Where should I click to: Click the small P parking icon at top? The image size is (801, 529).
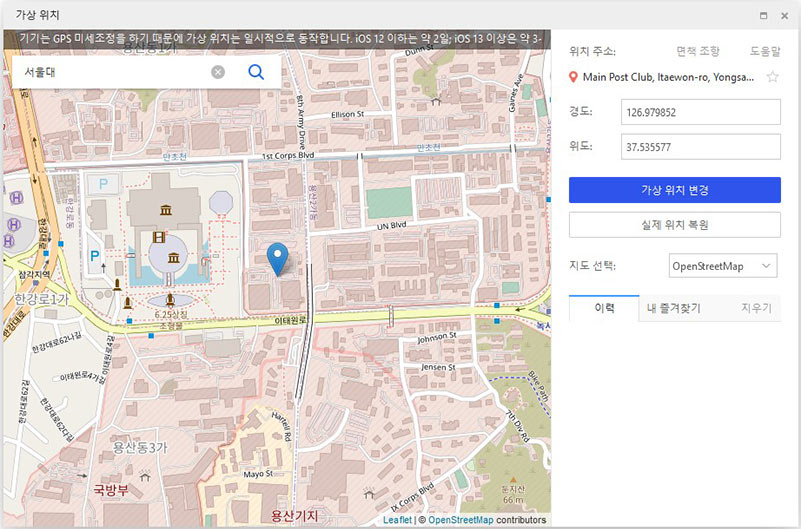[103, 184]
